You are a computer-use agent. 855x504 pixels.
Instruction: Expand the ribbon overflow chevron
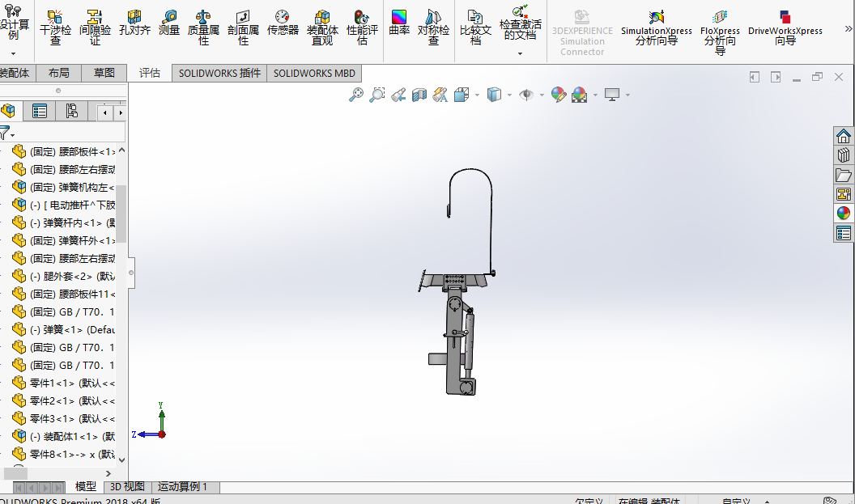click(849, 29)
